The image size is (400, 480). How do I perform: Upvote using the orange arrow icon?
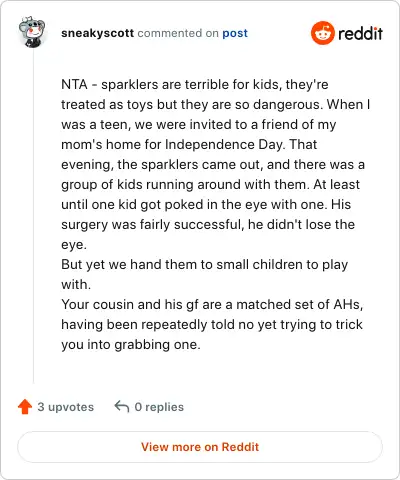[x=25, y=407]
